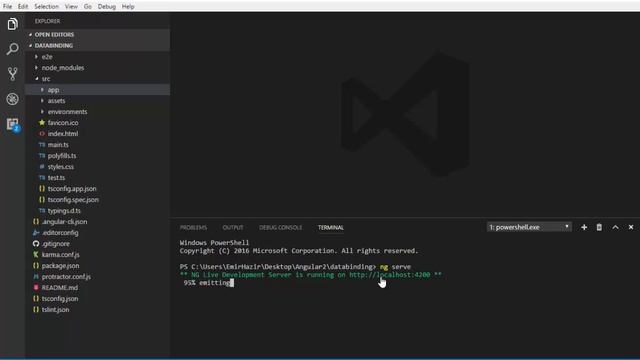
Task: Open the Help menu
Action: [128, 7]
